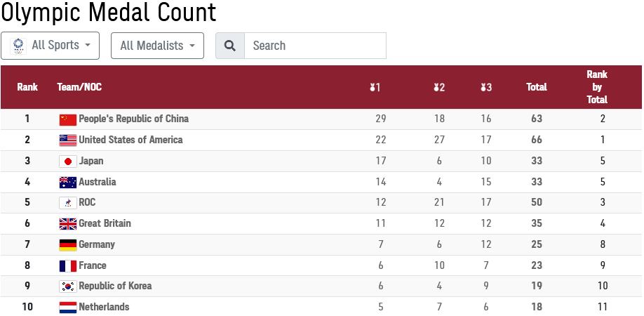Click the silver medal column header icon
The image size is (644, 316).
(x=439, y=87)
